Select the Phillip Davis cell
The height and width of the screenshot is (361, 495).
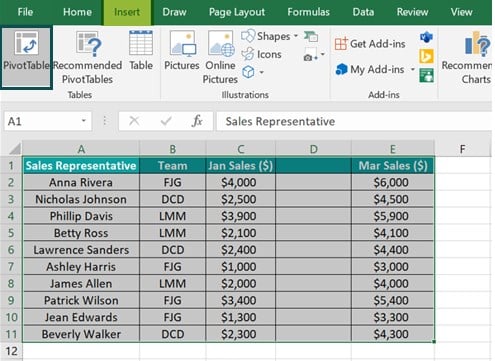[81, 216]
